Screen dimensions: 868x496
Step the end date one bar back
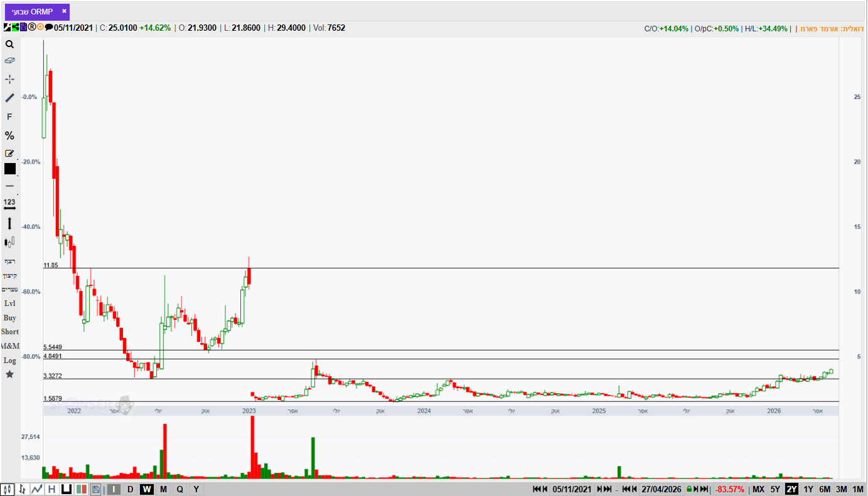click(635, 489)
